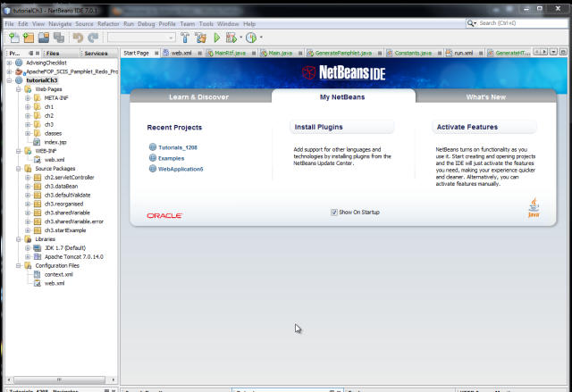Maximize editor window icon
572x392 pixels.
[x=563, y=52]
